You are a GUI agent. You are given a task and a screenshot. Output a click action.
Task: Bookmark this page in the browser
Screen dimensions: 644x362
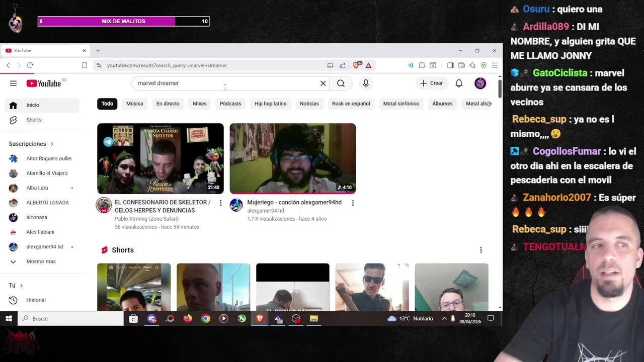[85, 65]
